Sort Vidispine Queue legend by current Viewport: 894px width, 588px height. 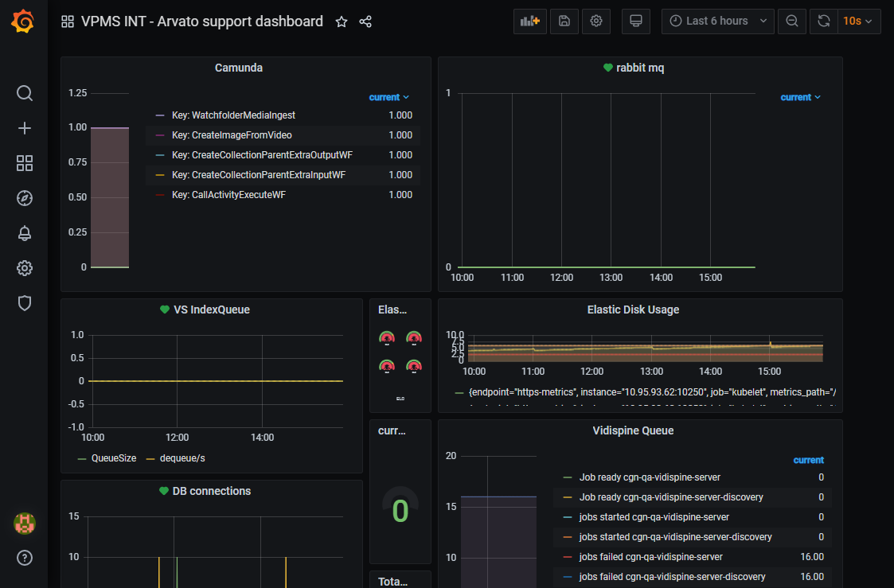pos(809,460)
